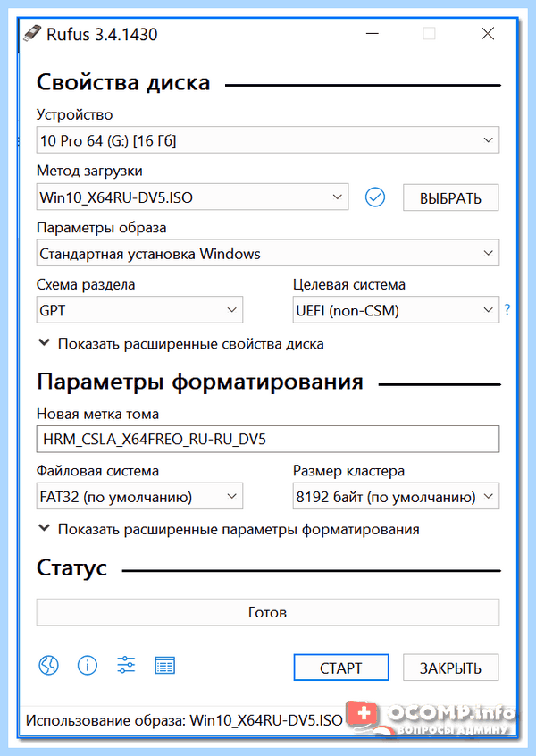Screen dimensions: 536x756
Task: Open the Метод загрузки dropdown
Action: pos(192,197)
